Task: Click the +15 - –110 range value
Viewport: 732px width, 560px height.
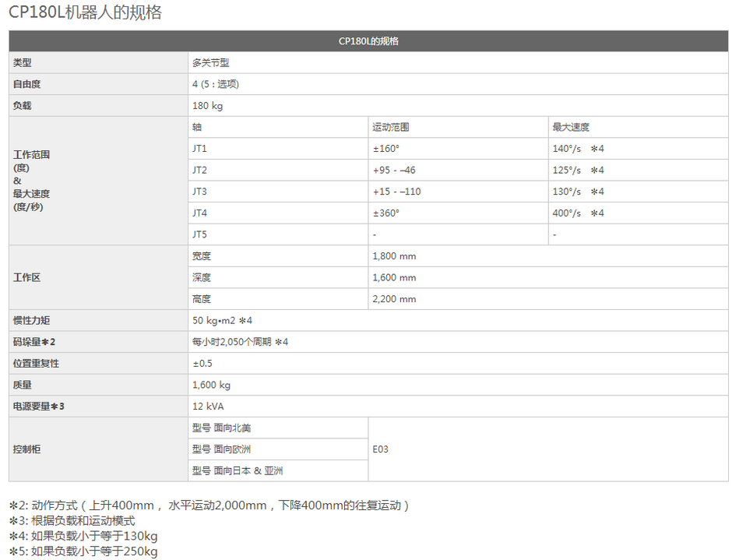Action: [x=397, y=192]
